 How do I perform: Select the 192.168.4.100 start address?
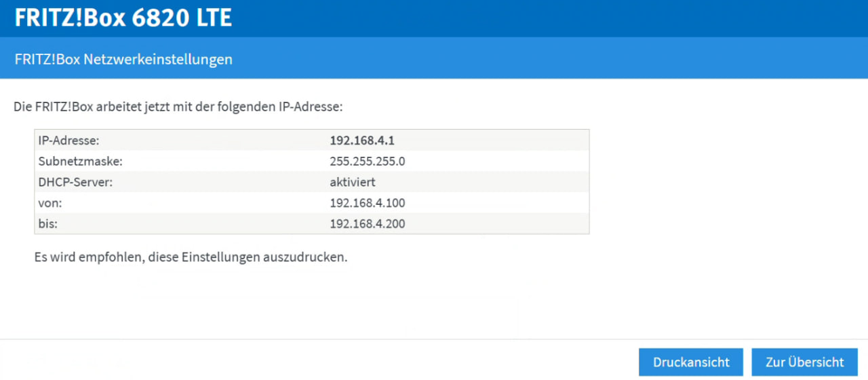coord(368,203)
